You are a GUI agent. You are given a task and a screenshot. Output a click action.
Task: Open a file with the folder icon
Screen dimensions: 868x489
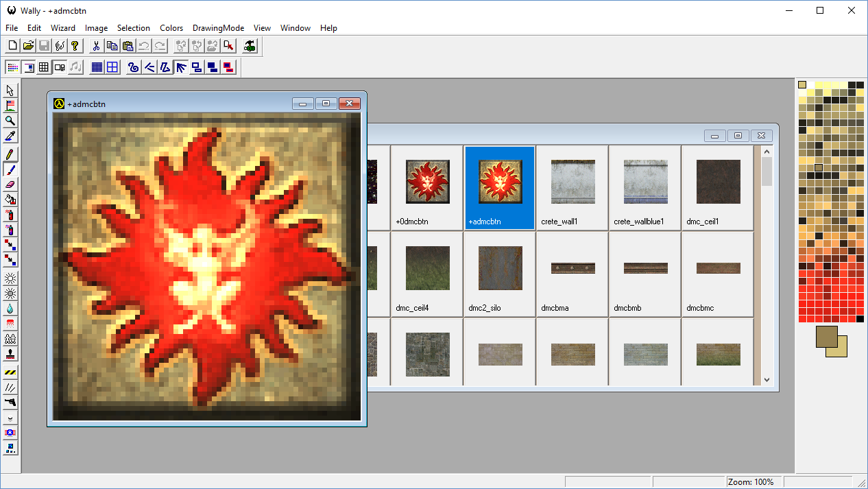[28, 46]
